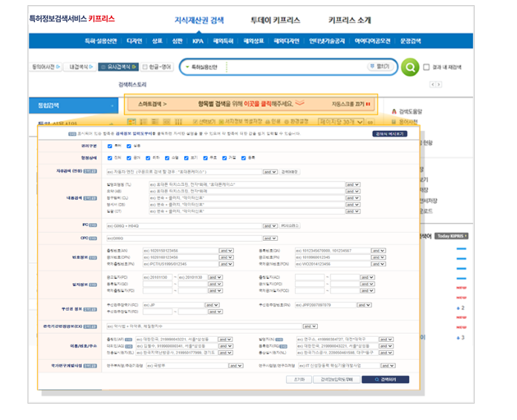517x420 pixels.
Task: Click the 검색도움말 help icon
Action: (x=394, y=111)
